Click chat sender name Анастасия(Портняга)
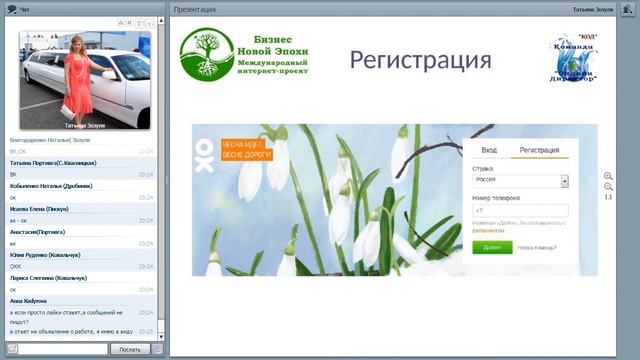Screen dimensions: 640x360 (38, 232)
